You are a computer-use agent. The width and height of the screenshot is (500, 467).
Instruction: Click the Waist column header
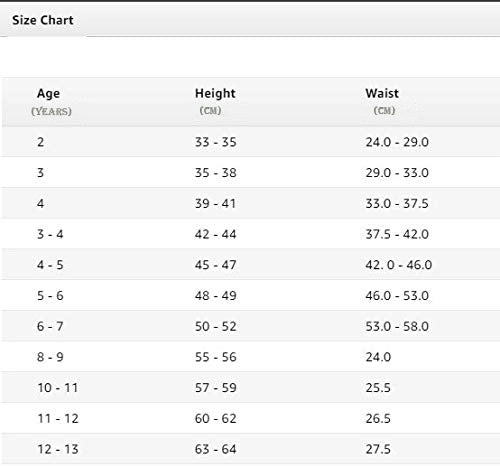pos(382,93)
